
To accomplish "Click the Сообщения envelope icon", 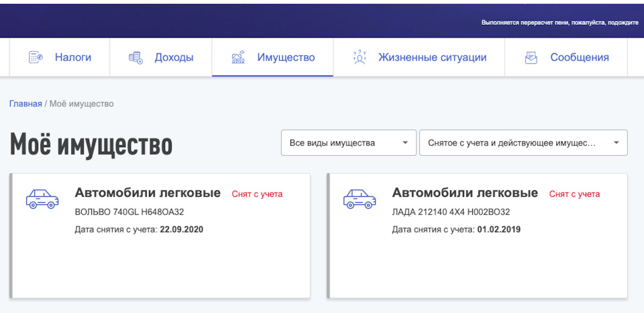I will [531, 58].
